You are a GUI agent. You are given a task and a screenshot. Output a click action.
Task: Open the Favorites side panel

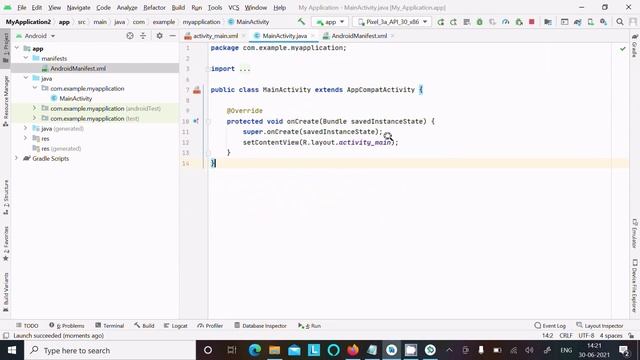[6, 244]
